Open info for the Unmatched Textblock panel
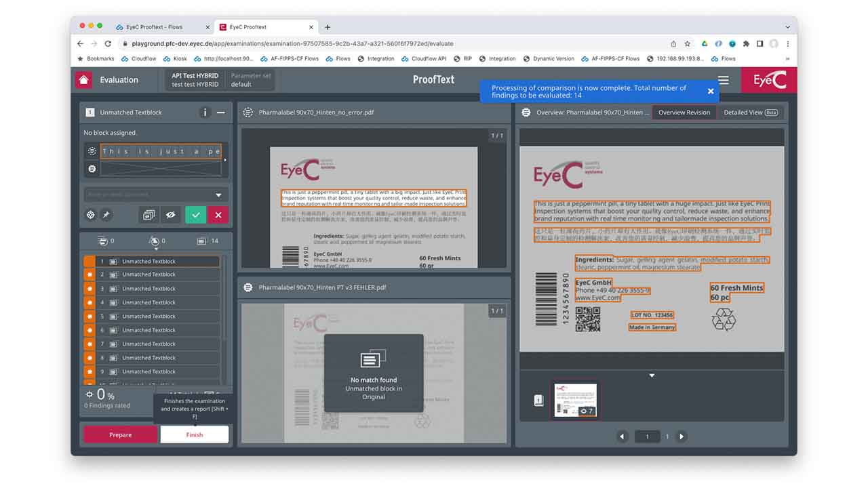 [205, 113]
